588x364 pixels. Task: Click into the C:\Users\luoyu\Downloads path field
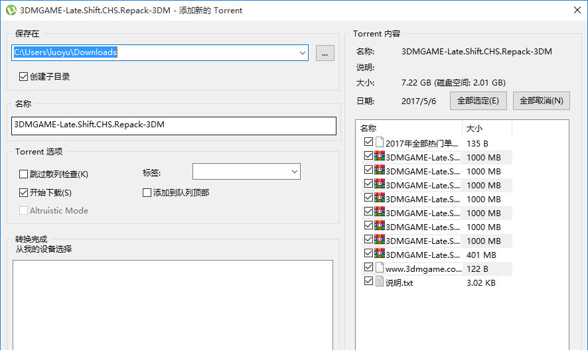[160, 53]
